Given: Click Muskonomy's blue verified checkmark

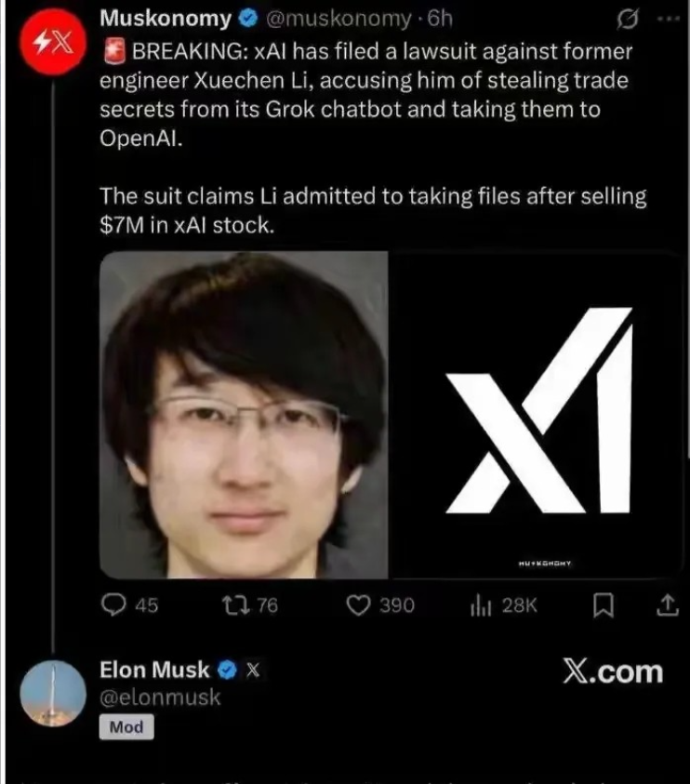Looking at the screenshot, I should [x=247, y=19].
